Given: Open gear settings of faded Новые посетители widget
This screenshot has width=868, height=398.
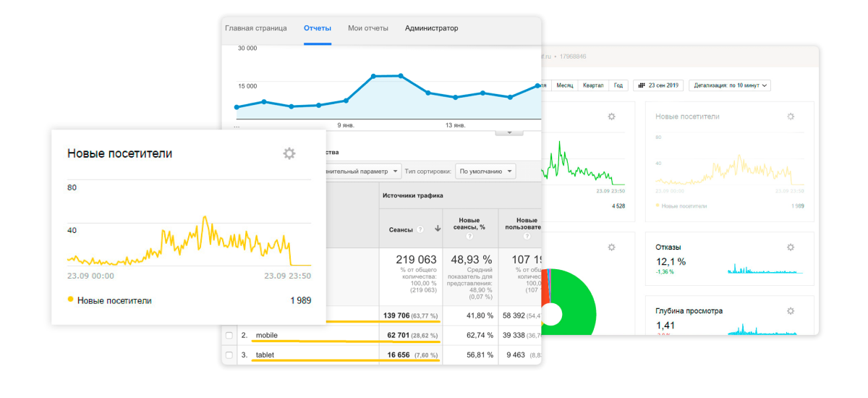Looking at the screenshot, I should (791, 117).
